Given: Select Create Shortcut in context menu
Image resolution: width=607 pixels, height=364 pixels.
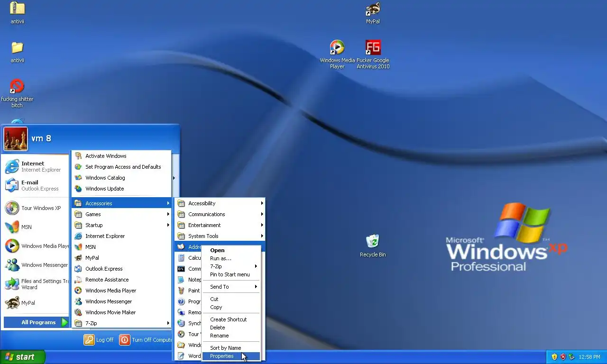Looking at the screenshot, I should pos(231,319).
